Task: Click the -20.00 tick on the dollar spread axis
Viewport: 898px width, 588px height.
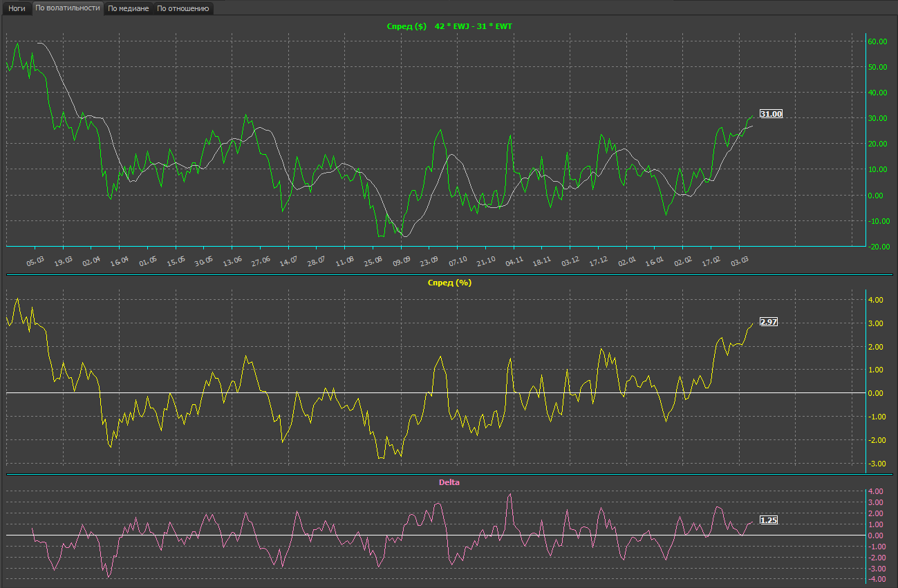Action: point(877,246)
